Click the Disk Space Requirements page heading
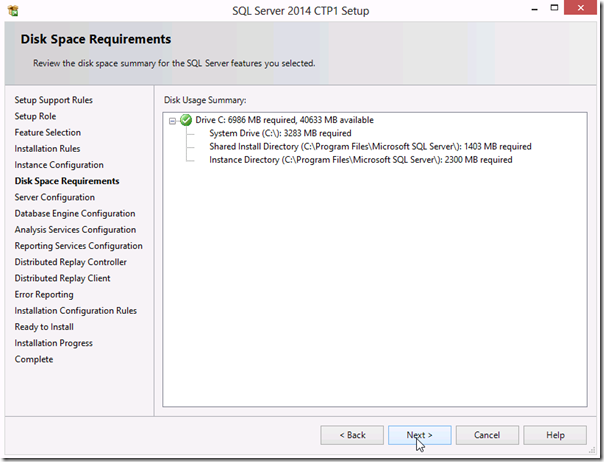604x462 pixels. pyautogui.click(x=96, y=39)
